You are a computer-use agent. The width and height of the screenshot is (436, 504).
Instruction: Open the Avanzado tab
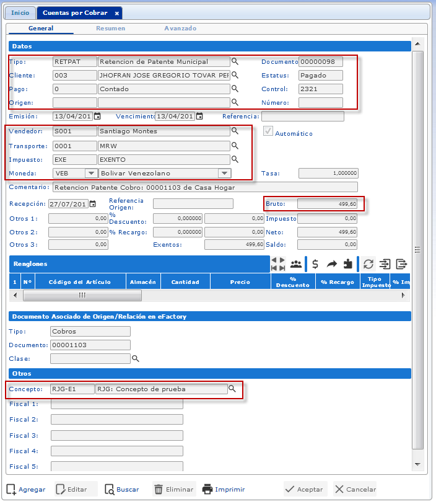[180, 29]
